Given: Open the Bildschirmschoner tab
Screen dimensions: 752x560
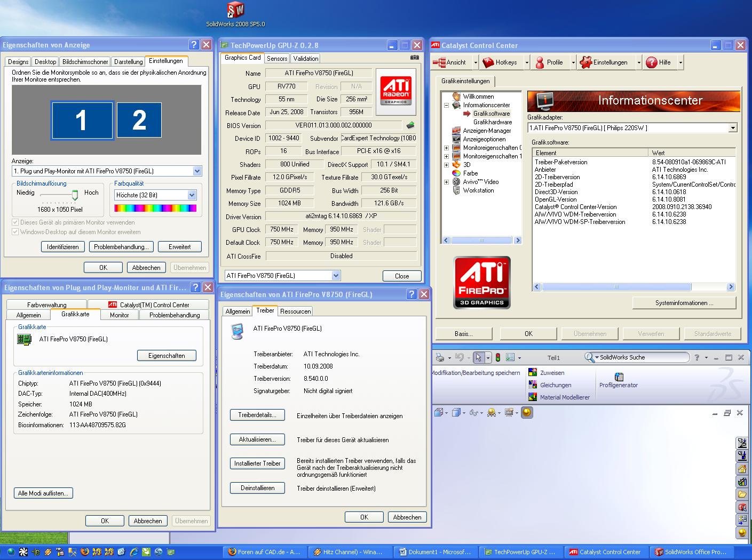Looking at the screenshot, I should [x=85, y=62].
